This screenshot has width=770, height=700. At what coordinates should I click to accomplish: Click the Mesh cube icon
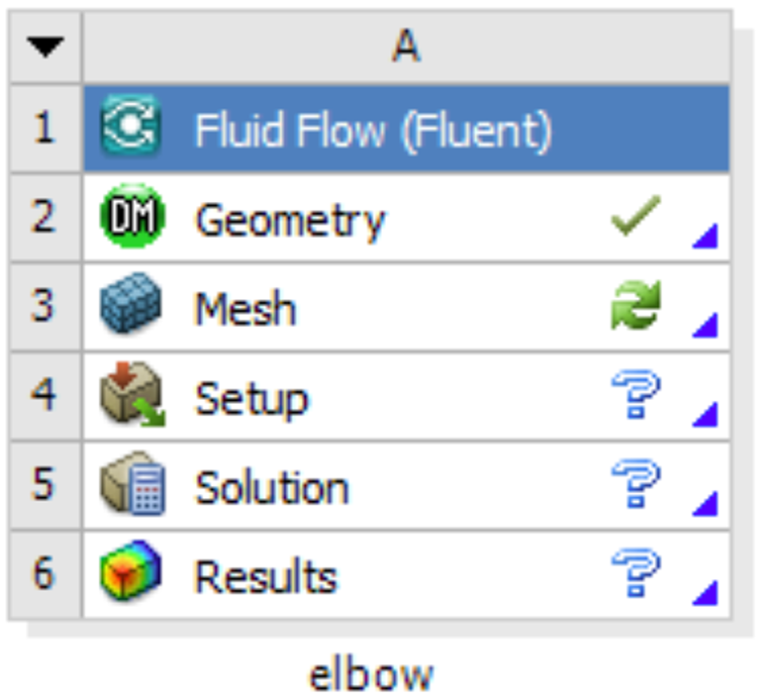point(131,303)
